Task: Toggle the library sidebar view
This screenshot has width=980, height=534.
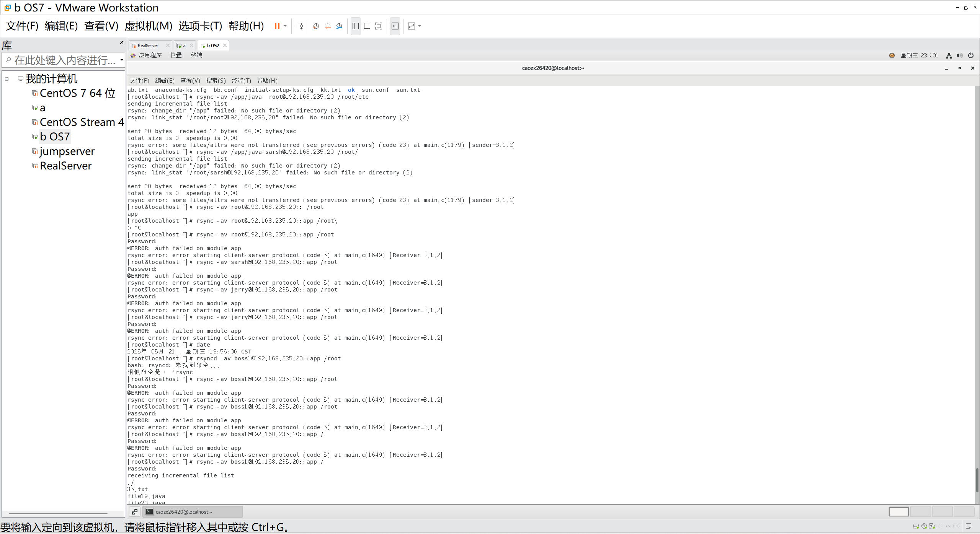Action: [356, 26]
